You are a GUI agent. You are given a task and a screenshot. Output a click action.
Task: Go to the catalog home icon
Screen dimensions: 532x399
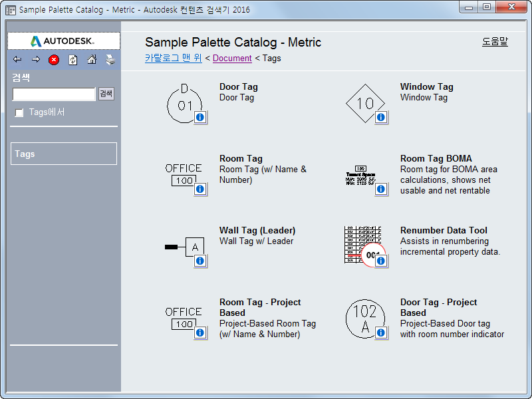92,59
